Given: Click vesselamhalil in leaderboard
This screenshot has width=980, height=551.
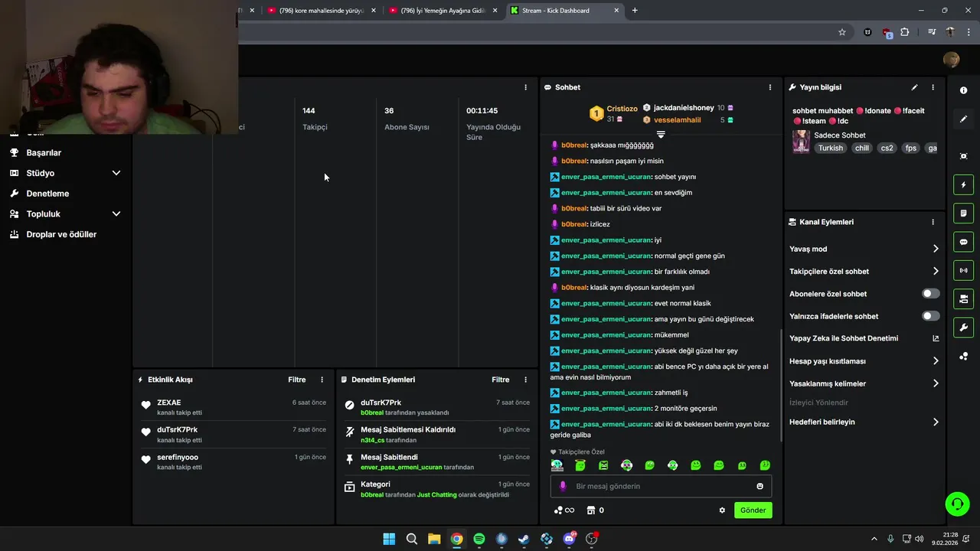Looking at the screenshot, I should [x=677, y=120].
